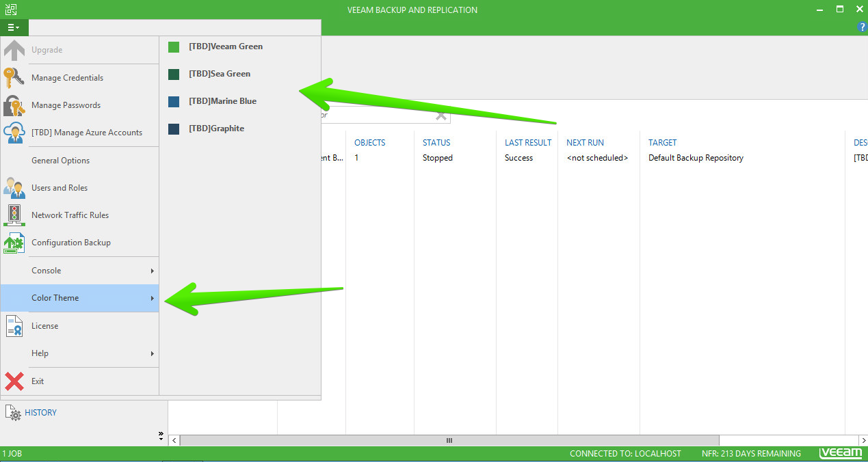The width and height of the screenshot is (868, 462).
Task: Sort by OBJECTS column header
Action: (370, 143)
